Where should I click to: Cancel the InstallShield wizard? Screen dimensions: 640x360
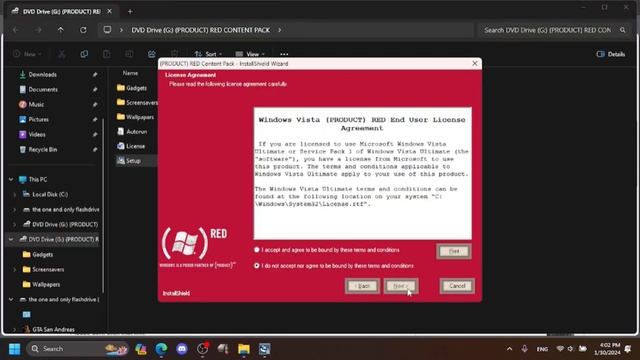click(457, 286)
